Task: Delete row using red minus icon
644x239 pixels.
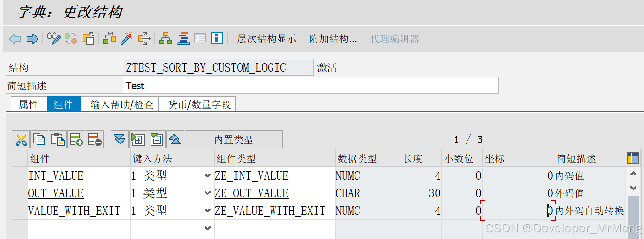Action: (x=94, y=139)
